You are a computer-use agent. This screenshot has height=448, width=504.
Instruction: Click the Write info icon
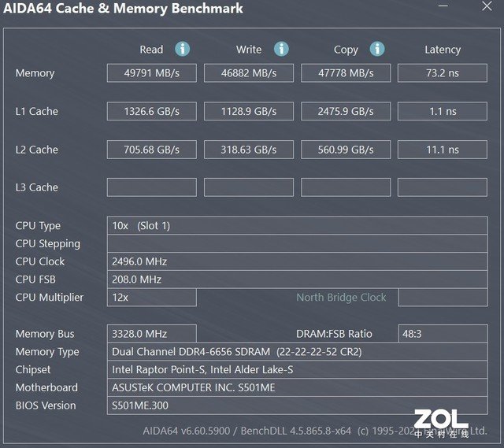tap(281, 49)
